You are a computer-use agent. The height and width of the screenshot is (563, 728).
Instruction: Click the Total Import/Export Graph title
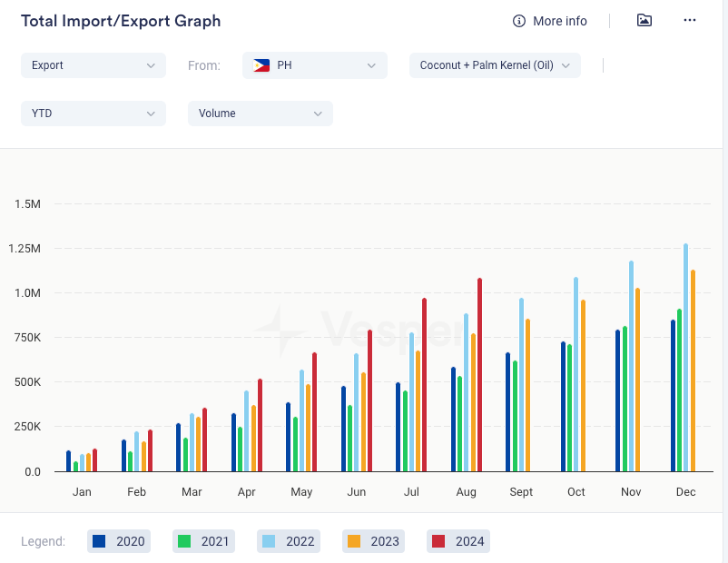(x=121, y=21)
